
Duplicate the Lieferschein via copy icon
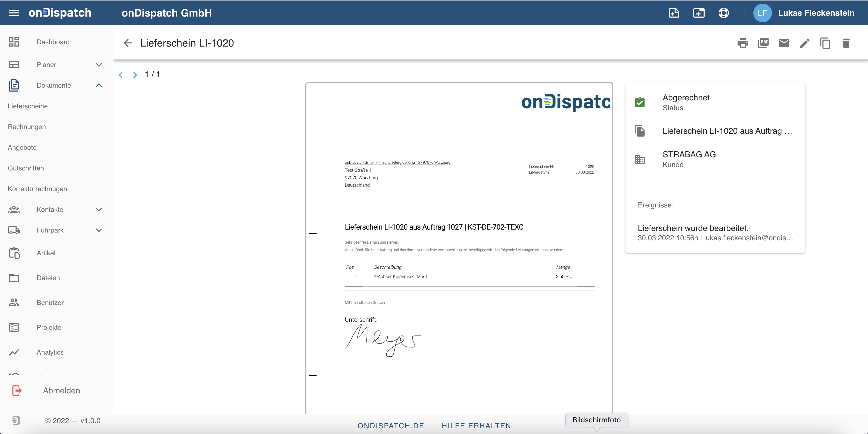click(x=825, y=43)
